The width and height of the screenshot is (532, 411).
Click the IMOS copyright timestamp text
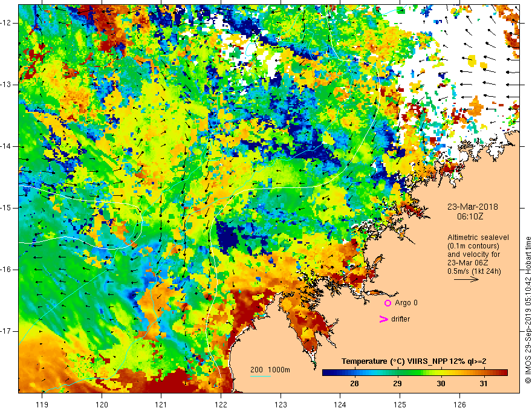pyautogui.click(x=528, y=310)
